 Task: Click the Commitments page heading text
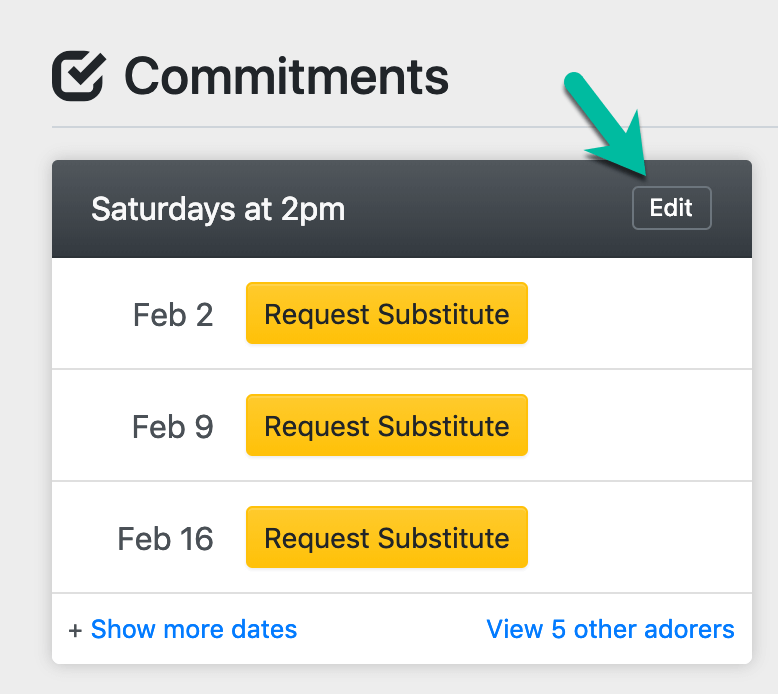coord(286,76)
